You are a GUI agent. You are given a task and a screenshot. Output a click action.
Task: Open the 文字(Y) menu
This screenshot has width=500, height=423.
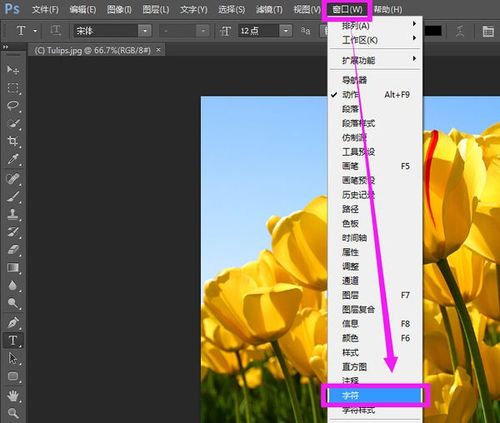click(193, 10)
